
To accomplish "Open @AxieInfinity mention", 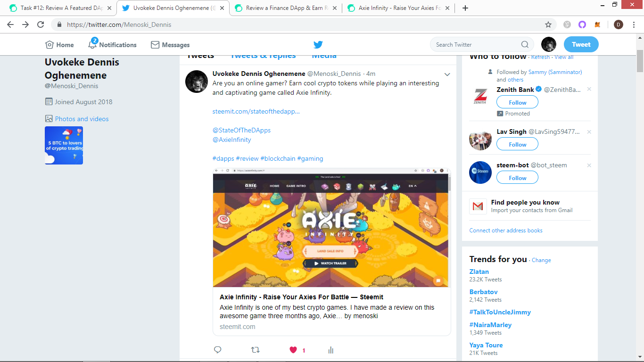I will coord(231,140).
